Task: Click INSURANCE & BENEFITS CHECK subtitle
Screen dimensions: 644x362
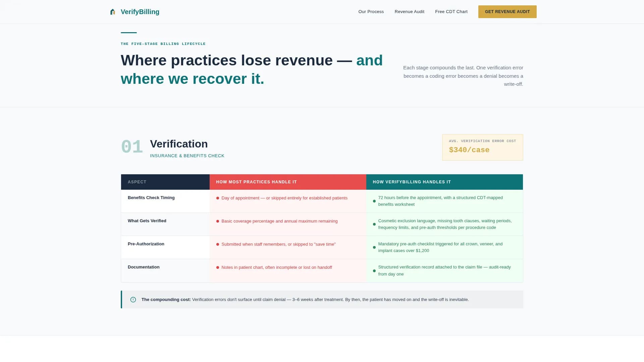Action: [x=187, y=156]
